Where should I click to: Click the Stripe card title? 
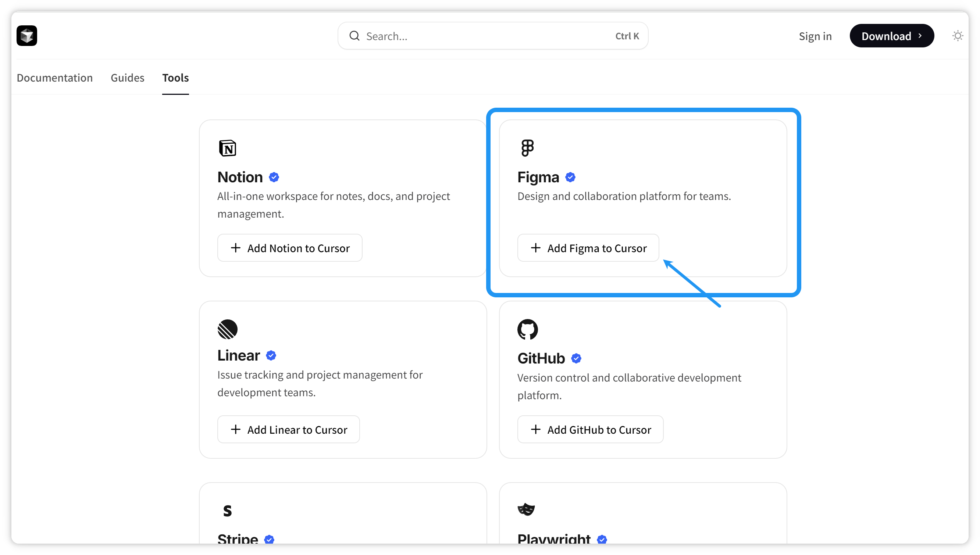click(238, 538)
